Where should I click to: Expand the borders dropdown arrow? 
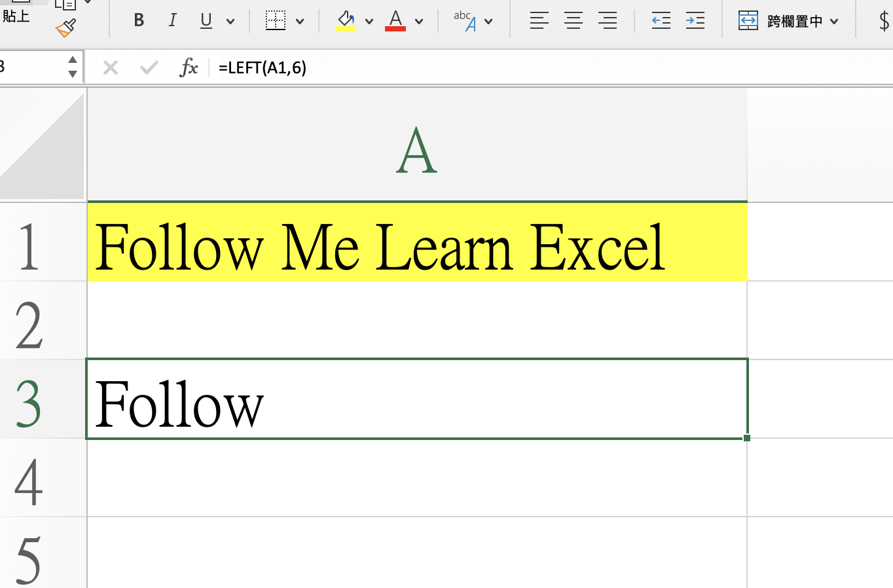click(x=300, y=22)
